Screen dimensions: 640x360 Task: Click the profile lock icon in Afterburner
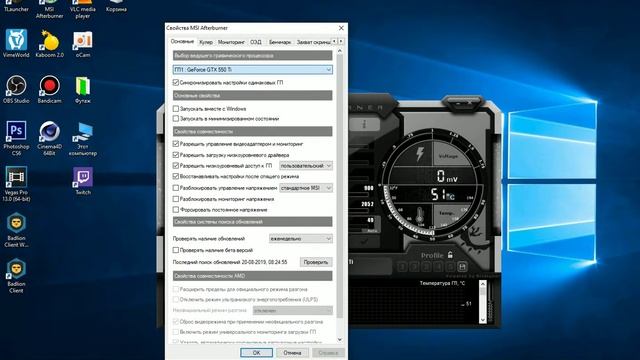click(450, 255)
